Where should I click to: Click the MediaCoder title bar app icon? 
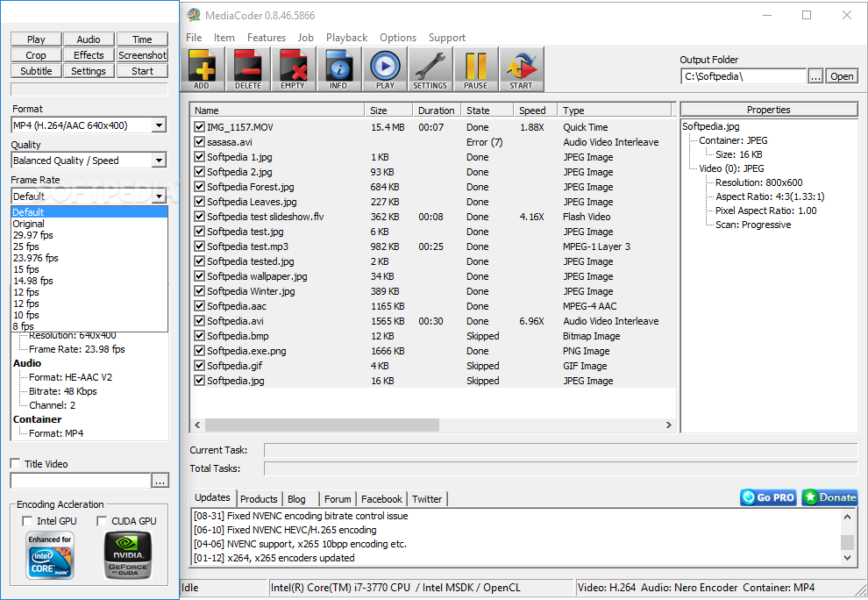coord(193,15)
